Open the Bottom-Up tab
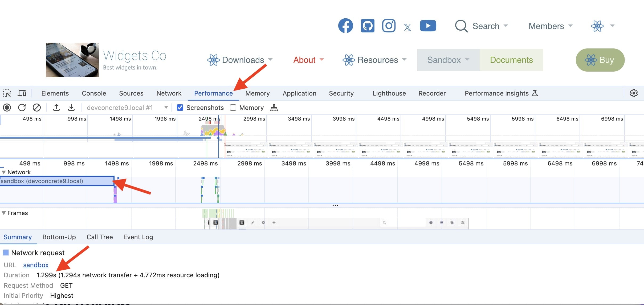This screenshot has height=305, width=644. point(59,237)
